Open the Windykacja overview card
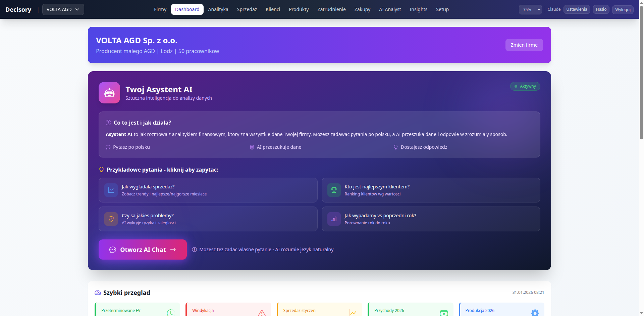The image size is (644, 316). (x=228, y=310)
